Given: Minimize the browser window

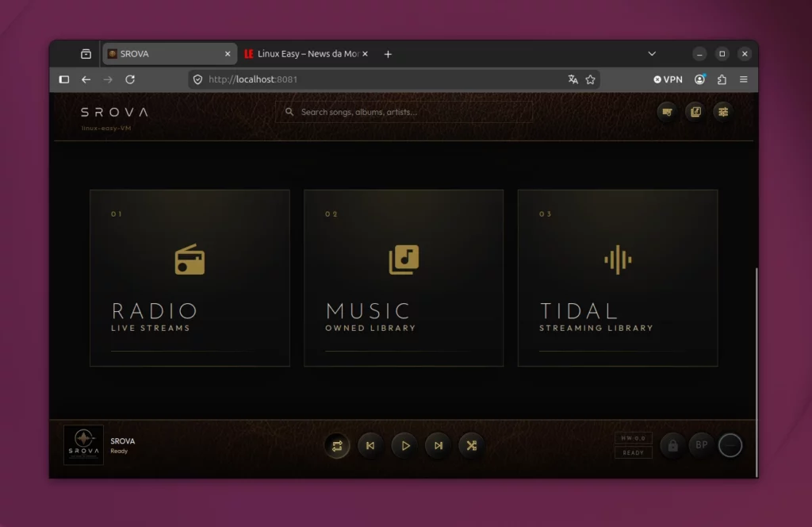Looking at the screenshot, I should click(x=699, y=54).
